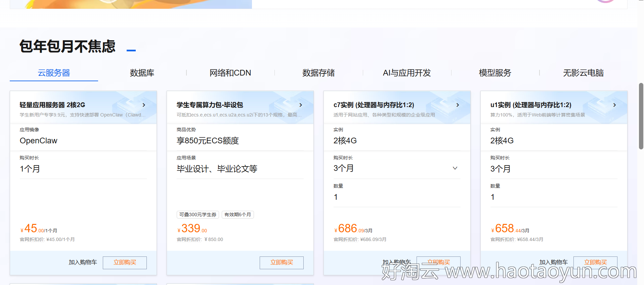Image resolution: width=644 pixels, height=285 pixels.
Task: Click 官网折扣价: ¥686.09/3月 text
Action: [x=360, y=239]
